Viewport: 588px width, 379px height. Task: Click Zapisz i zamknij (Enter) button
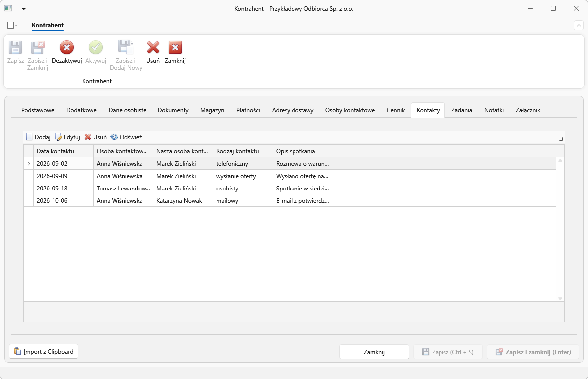pos(533,352)
